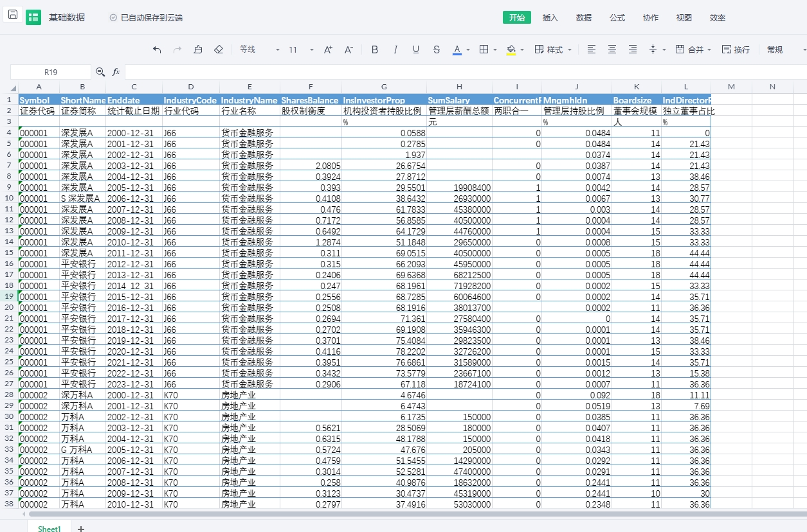The width and height of the screenshot is (807, 532).
Task: Open the 合并 merge cells dropdown
Action: (693, 49)
